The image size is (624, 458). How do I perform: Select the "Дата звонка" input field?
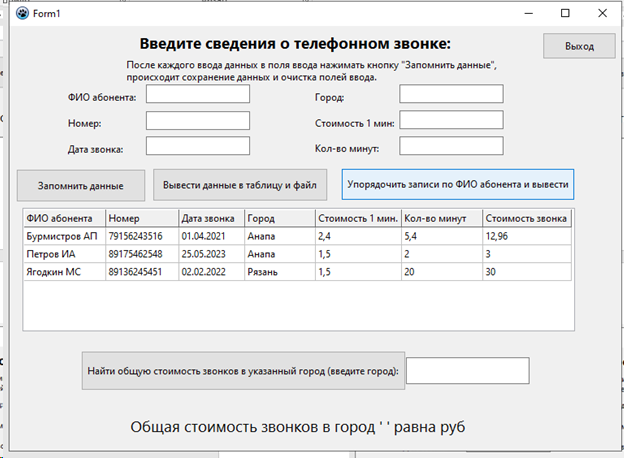click(197, 146)
